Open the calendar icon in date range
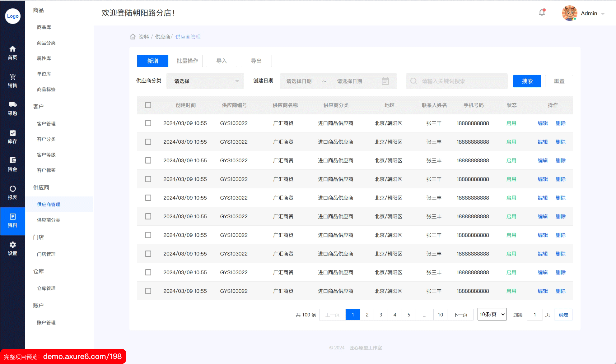Screen dimensions: 616x364 click(x=385, y=81)
